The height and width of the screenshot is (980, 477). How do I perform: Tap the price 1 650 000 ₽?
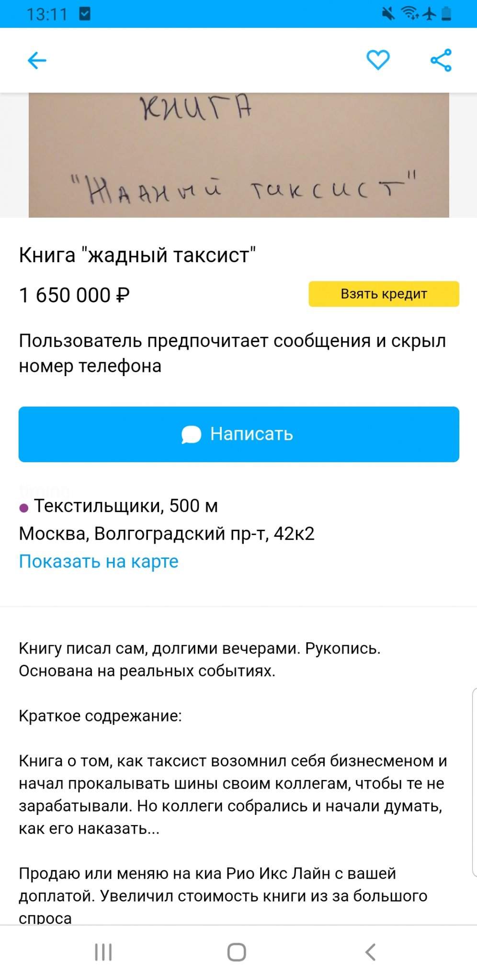pyautogui.click(x=74, y=295)
